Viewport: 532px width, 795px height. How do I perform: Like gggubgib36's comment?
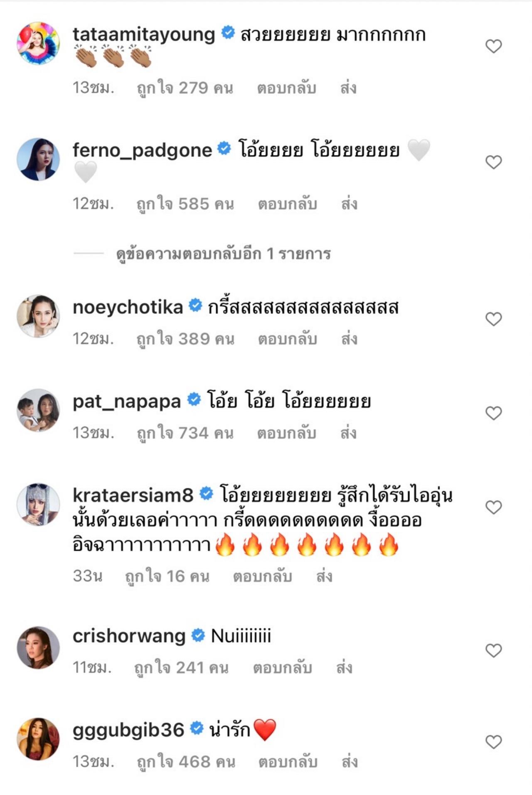click(493, 742)
